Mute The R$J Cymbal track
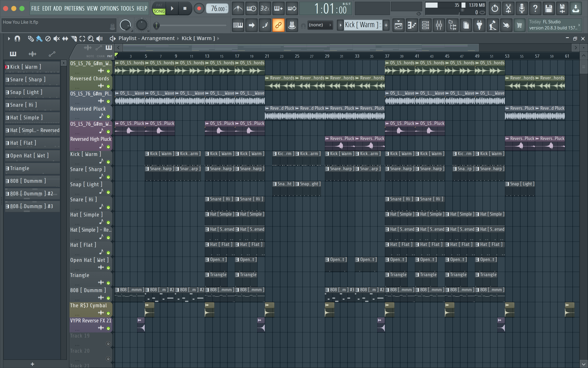 [108, 313]
